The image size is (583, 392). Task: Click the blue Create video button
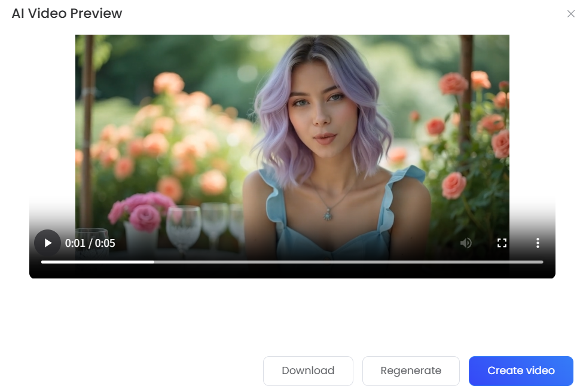(x=521, y=371)
